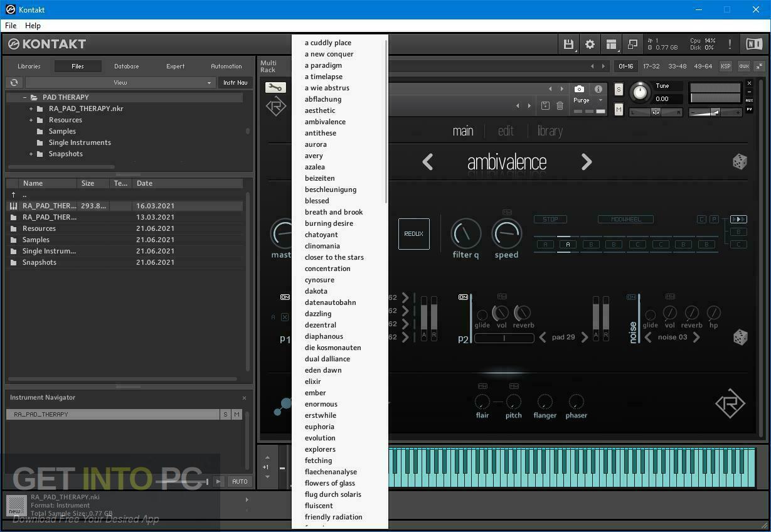Open the instrument edit tab
This screenshot has width=771, height=532.
(x=506, y=130)
